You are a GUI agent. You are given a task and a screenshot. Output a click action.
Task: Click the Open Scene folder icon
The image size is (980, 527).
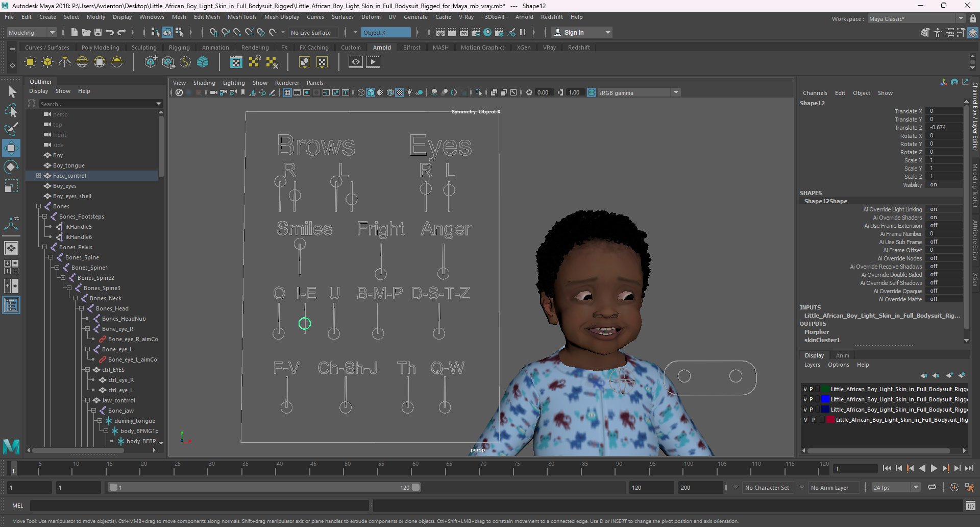pyautogui.click(x=86, y=32)
